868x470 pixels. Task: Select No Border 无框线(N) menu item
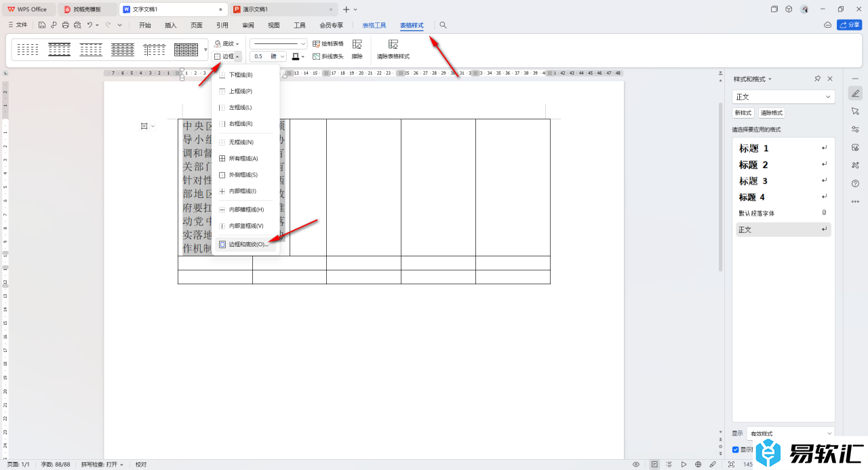point(245,142)
